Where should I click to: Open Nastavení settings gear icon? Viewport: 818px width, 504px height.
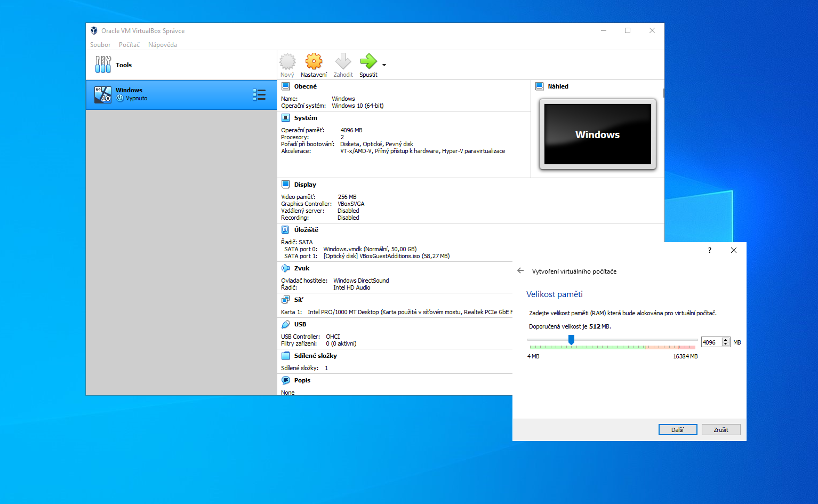[x=314, y=62]
